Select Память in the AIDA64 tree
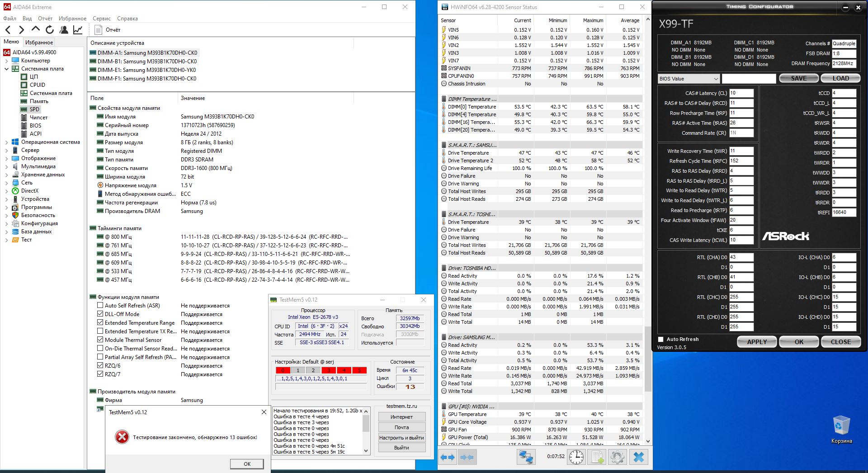The width and height of the screenshot is (868, 473). 39,101
